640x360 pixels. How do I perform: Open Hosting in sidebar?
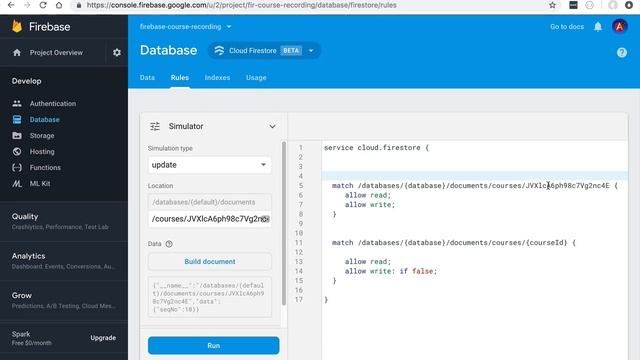point(42,151)
